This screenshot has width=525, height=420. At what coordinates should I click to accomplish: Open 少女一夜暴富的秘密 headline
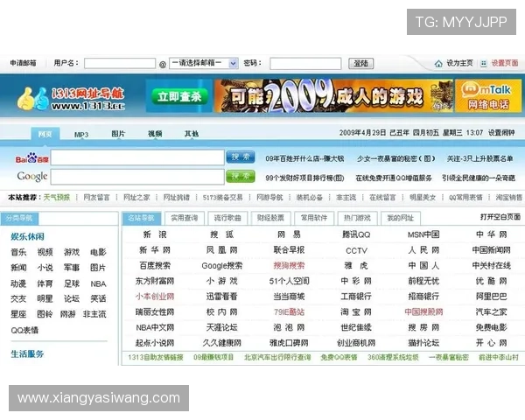(395, 158)
